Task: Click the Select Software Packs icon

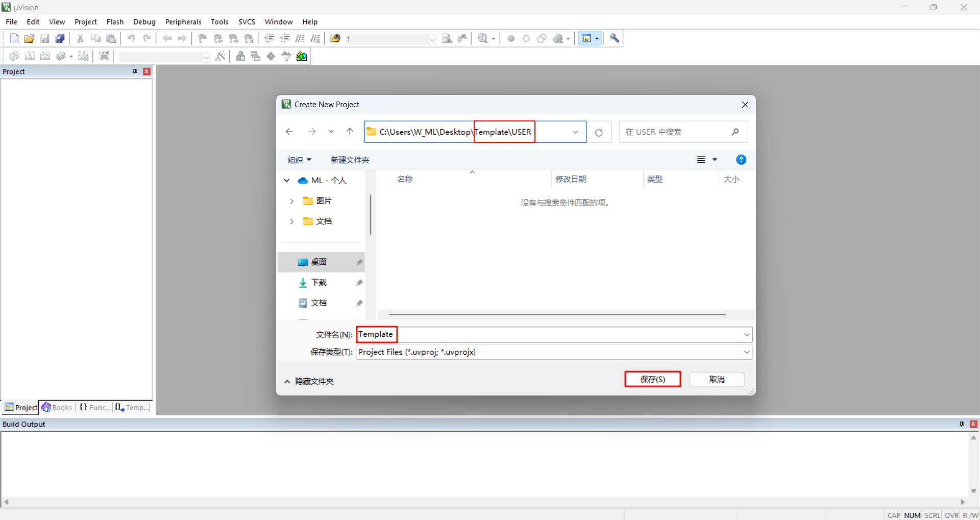Action: point(286,56)
